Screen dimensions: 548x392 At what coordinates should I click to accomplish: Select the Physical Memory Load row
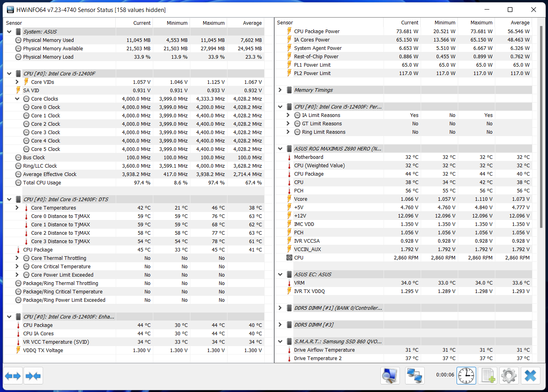[134, 57]
